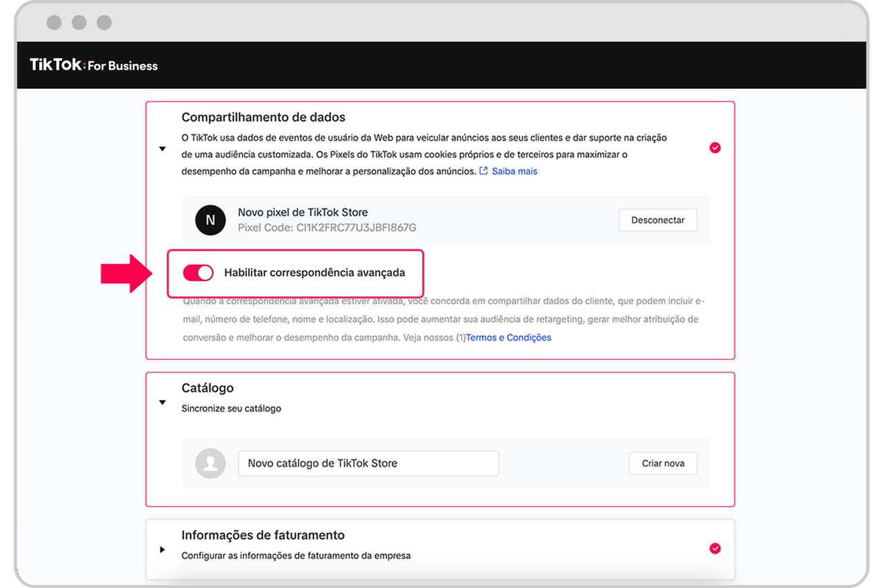
Task: Open the Saiba mais link
Action: point(515,171)
